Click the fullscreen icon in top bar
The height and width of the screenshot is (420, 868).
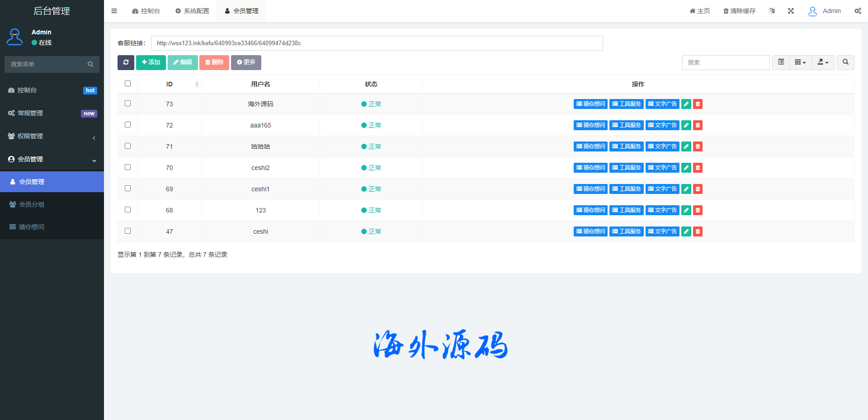pyautogui.click(x=791, y=11)
